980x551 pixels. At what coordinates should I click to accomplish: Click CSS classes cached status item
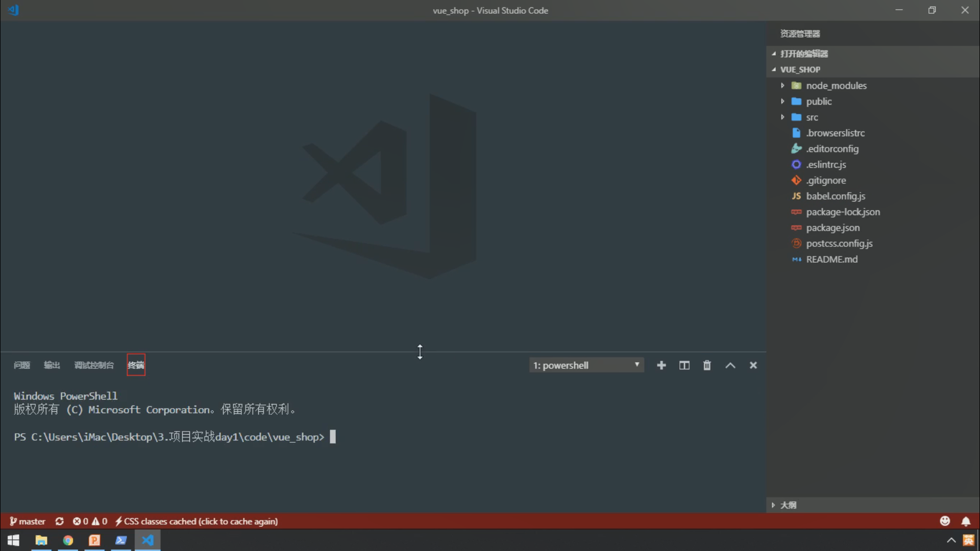[197, 521]
